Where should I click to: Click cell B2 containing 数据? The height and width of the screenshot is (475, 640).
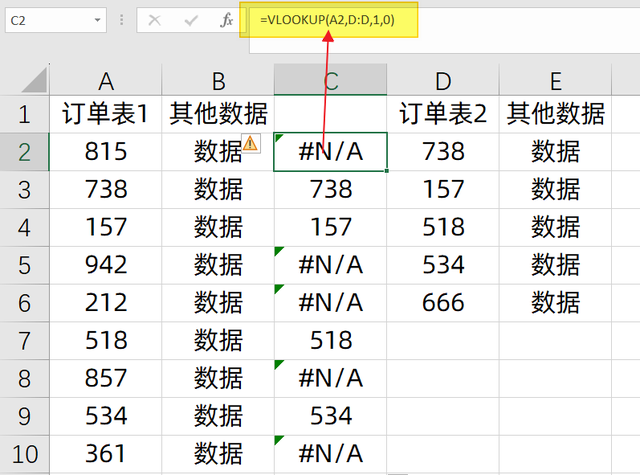(218, 152)
